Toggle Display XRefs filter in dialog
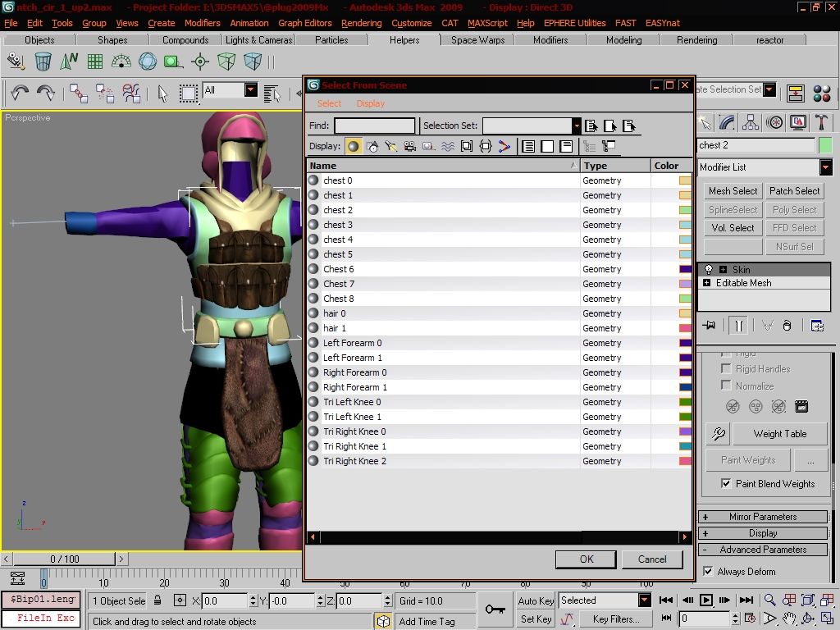This screenshot has height=630, width=840. 486,146
